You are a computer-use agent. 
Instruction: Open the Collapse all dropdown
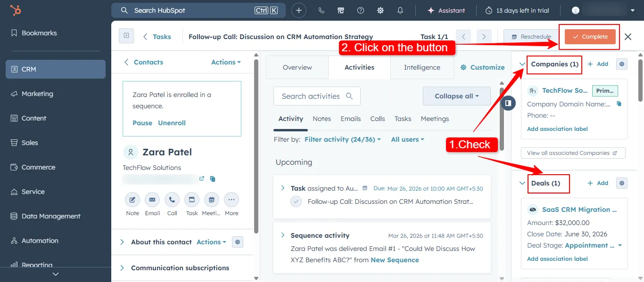tap(456, 96)
